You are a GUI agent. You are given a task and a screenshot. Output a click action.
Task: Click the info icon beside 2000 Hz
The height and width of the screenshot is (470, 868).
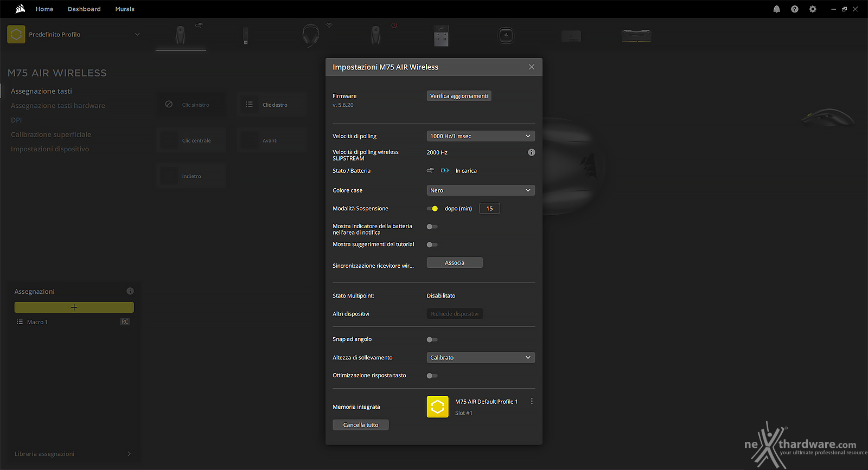tap(532, 152)
